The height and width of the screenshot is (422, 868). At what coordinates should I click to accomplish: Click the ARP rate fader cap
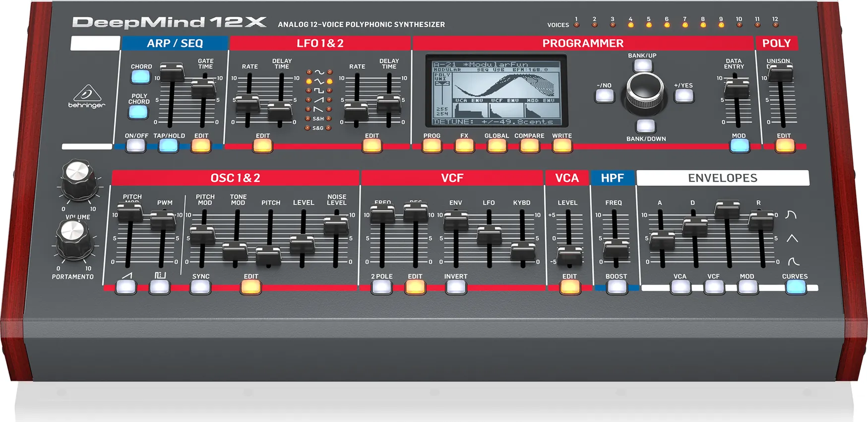point(172,71)
